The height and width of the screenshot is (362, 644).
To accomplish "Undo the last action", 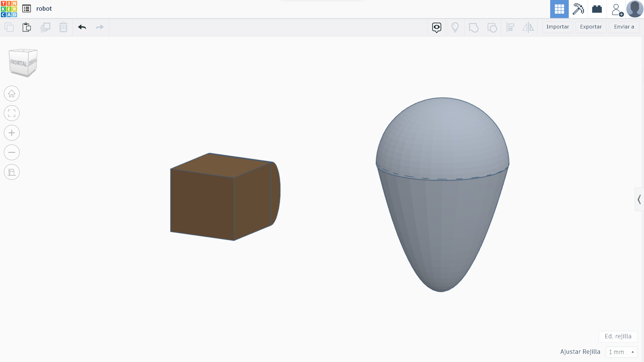I will point(82,27).
